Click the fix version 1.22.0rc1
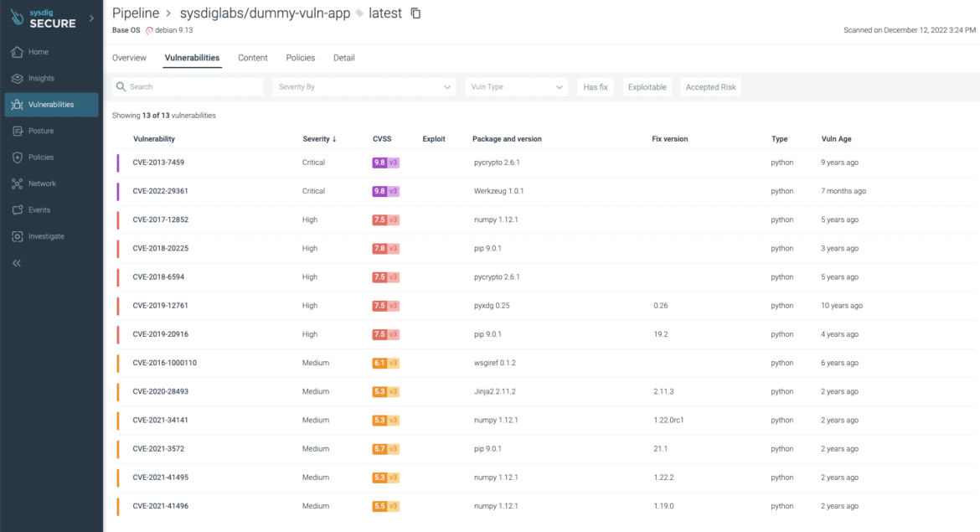The width and height of the screenshot is (980, 532). tap(668, 420)
